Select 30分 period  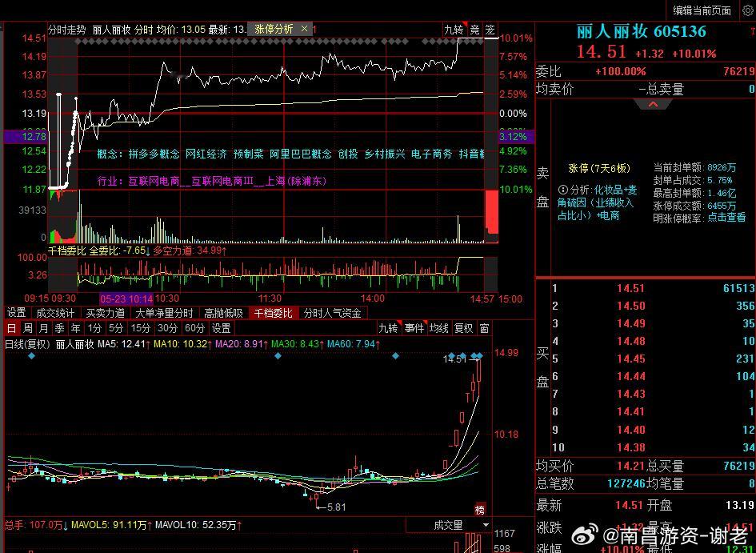coord(167,328)
